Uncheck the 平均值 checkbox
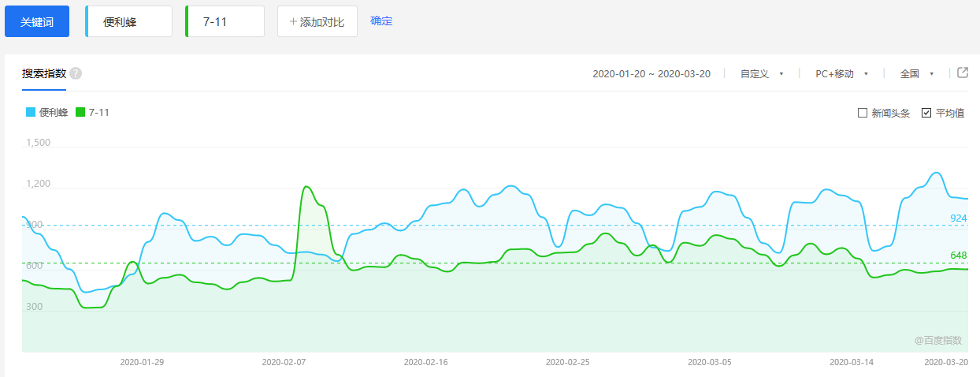Viewport: 980px width, 377px height. (x=926, y=113)
